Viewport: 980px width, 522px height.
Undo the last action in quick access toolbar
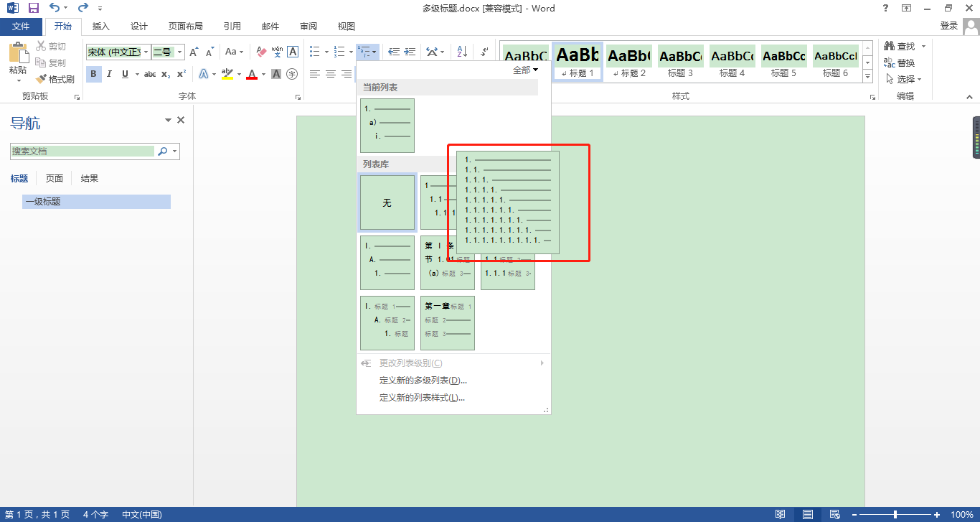point(55,9)
